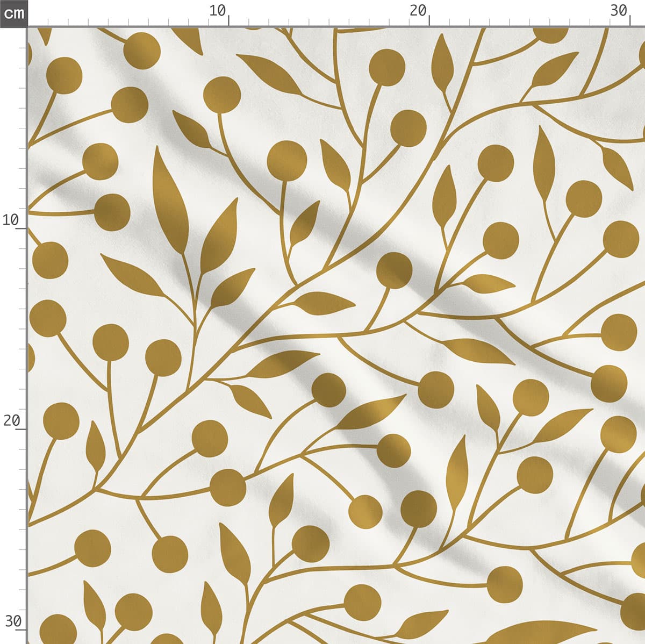Screen dimensions: 645x644
Task: Click the 20 label on horizontal ruler
Action: pyautogui.click(x=418, y=11)
